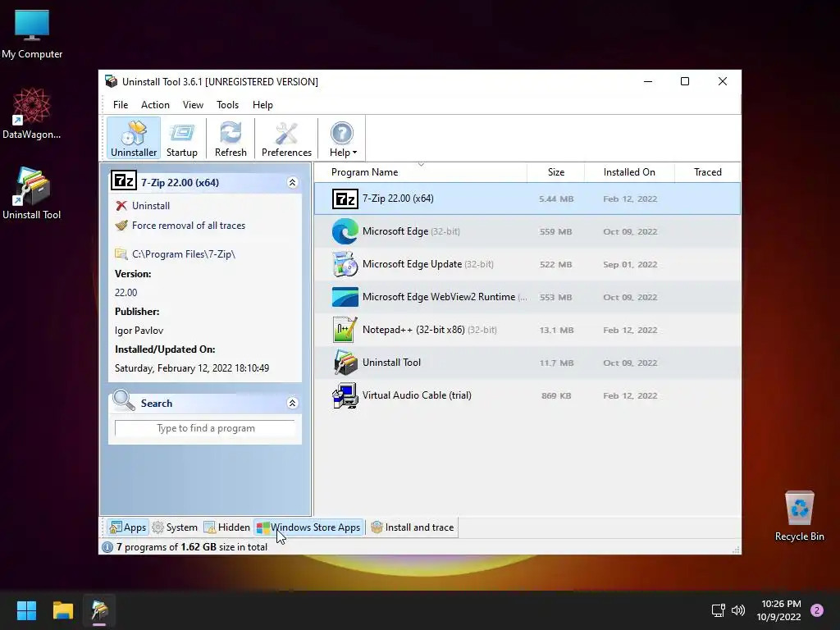
Task: Open the Uninstall Tool desktop shortcut
Action: click(32, 194)
